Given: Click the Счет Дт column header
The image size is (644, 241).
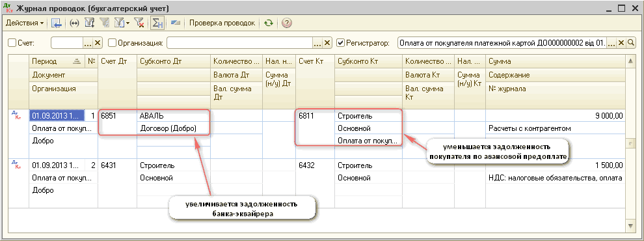Looking at the screenshot, I should [x=117, y=82].
